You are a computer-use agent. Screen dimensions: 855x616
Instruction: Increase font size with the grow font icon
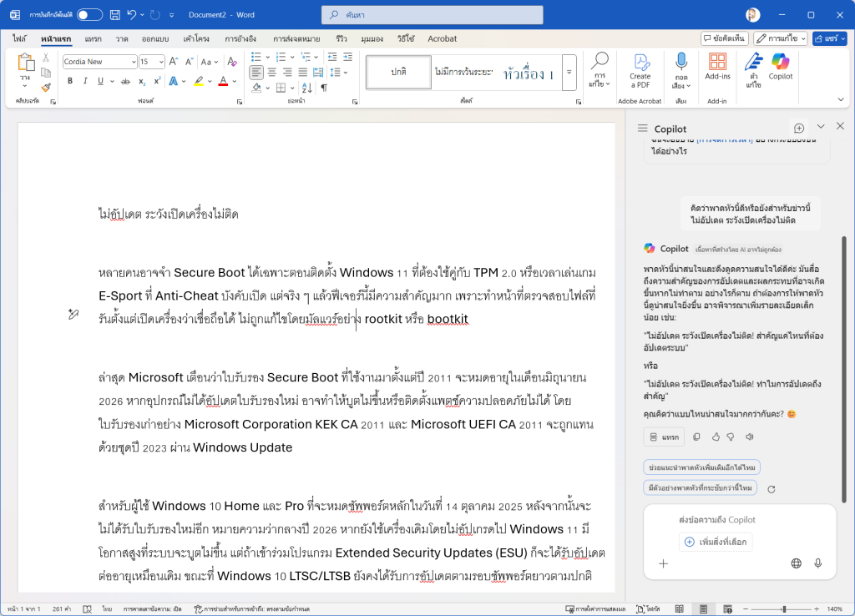174,62
